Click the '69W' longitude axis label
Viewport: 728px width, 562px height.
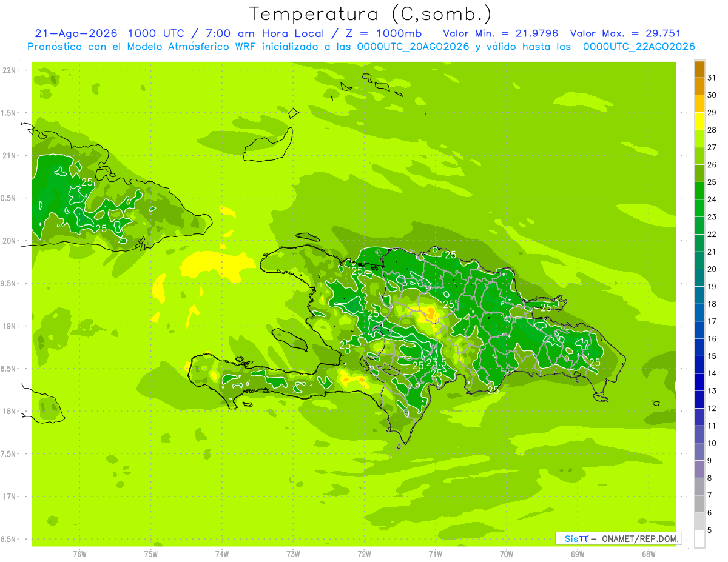[x=578, y=554]
